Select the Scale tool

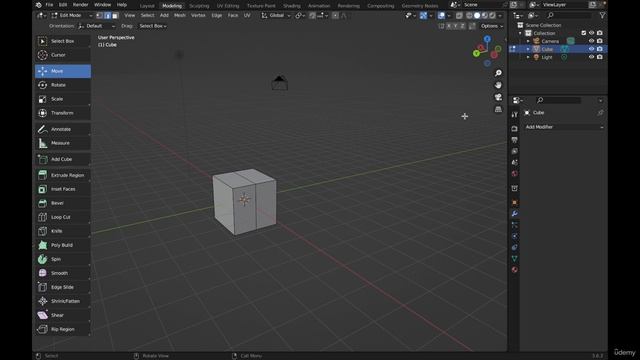[x=62, y=99]
